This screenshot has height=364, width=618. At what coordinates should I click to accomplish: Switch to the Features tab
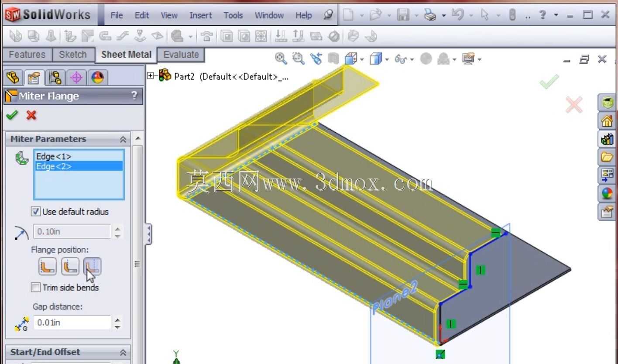27,55
